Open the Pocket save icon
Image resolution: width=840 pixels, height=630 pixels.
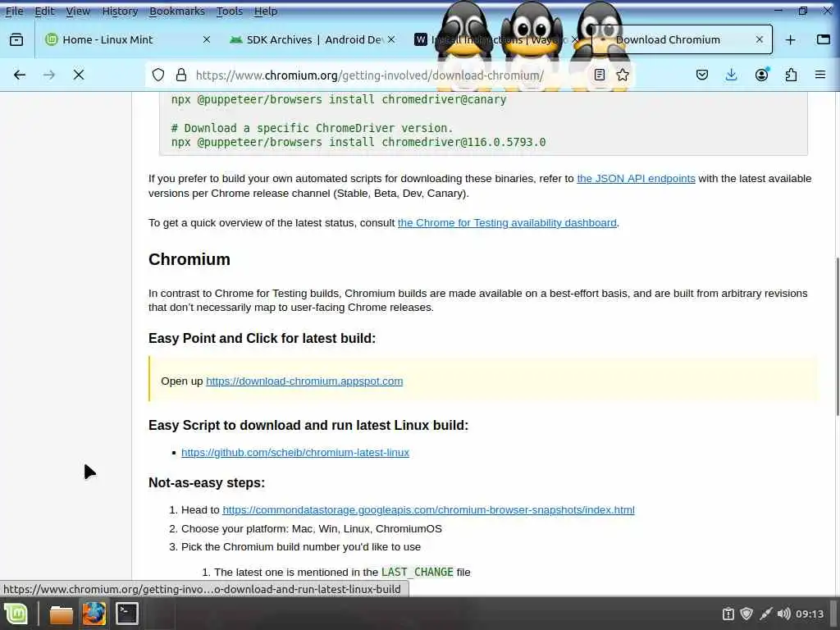pyautogui.click(x=702, y=75)
